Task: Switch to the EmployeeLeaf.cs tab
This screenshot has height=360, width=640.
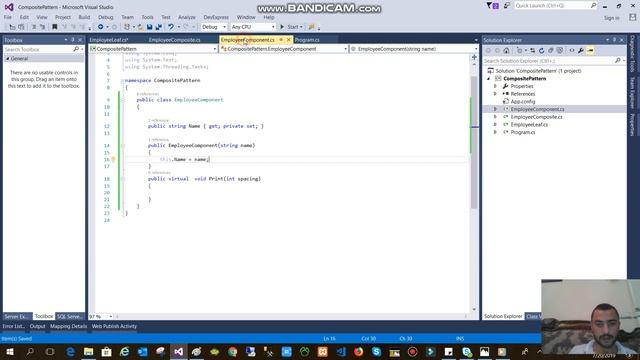Action: point(109,40)
